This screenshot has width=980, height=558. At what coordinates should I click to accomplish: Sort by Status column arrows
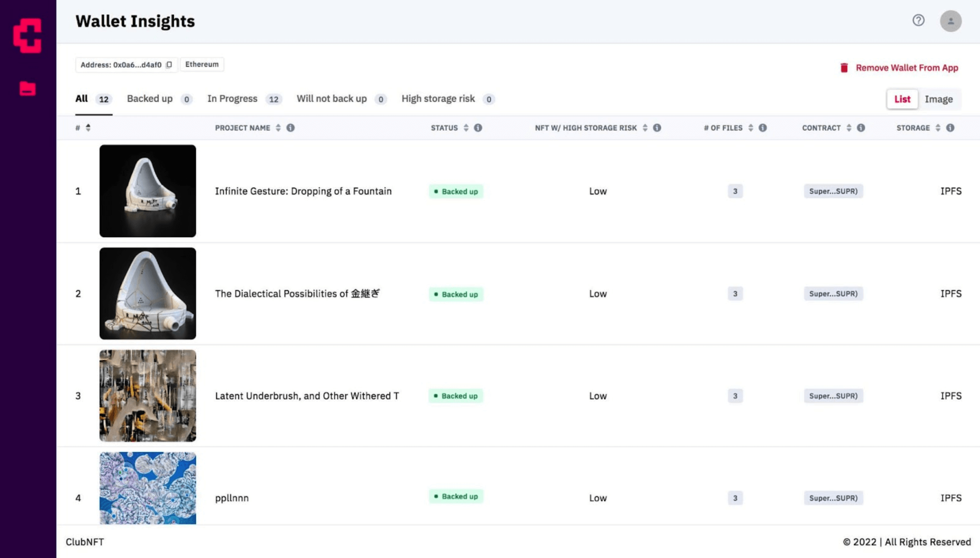tap(466, 128)
